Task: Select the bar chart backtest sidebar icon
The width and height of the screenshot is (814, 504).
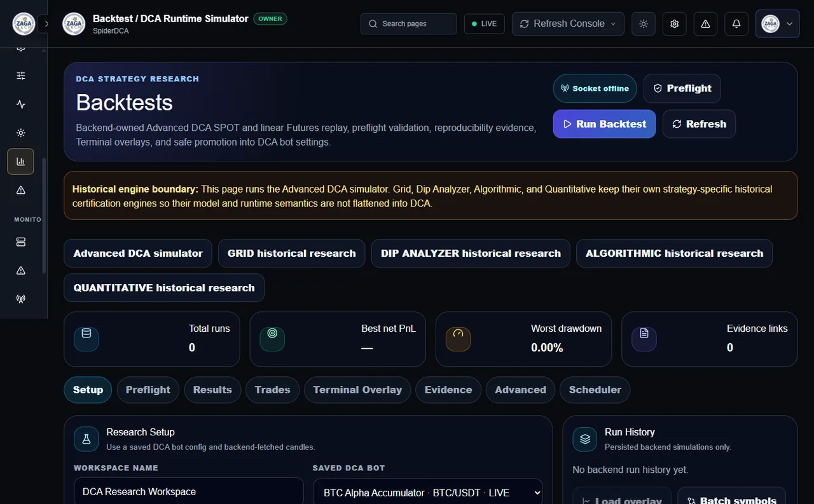Action: [20, 161]
